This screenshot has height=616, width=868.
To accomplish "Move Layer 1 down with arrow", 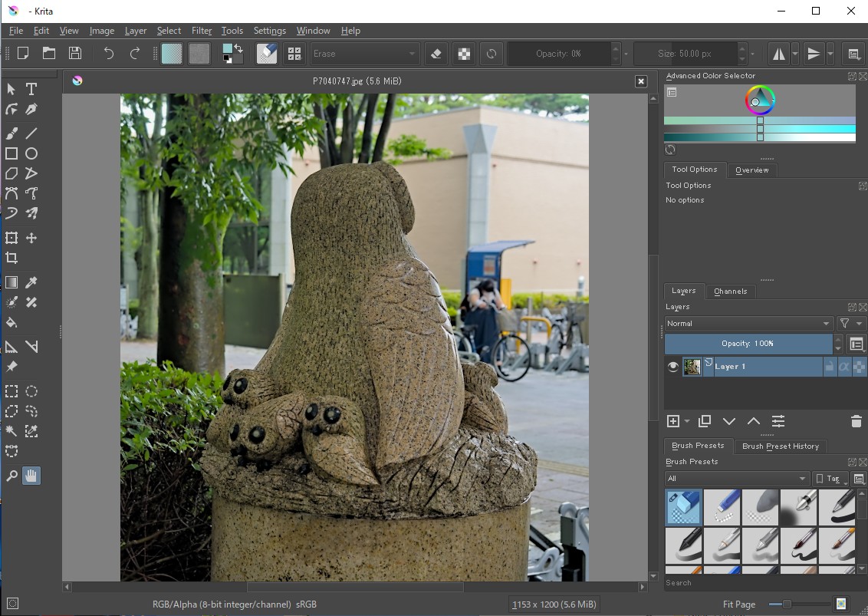I will pos(729,422).
